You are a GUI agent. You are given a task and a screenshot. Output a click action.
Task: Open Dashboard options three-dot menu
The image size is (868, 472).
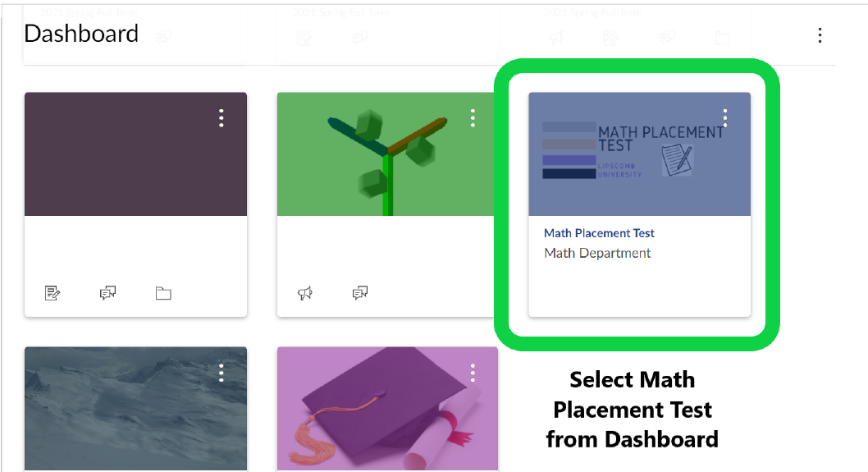pos(820,35)
